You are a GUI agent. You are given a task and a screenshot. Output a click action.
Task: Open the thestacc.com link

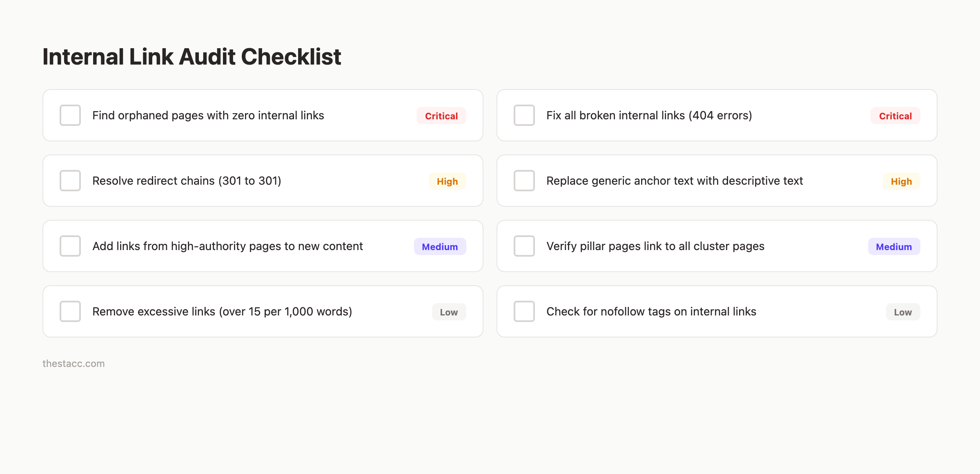coord(73,363)
